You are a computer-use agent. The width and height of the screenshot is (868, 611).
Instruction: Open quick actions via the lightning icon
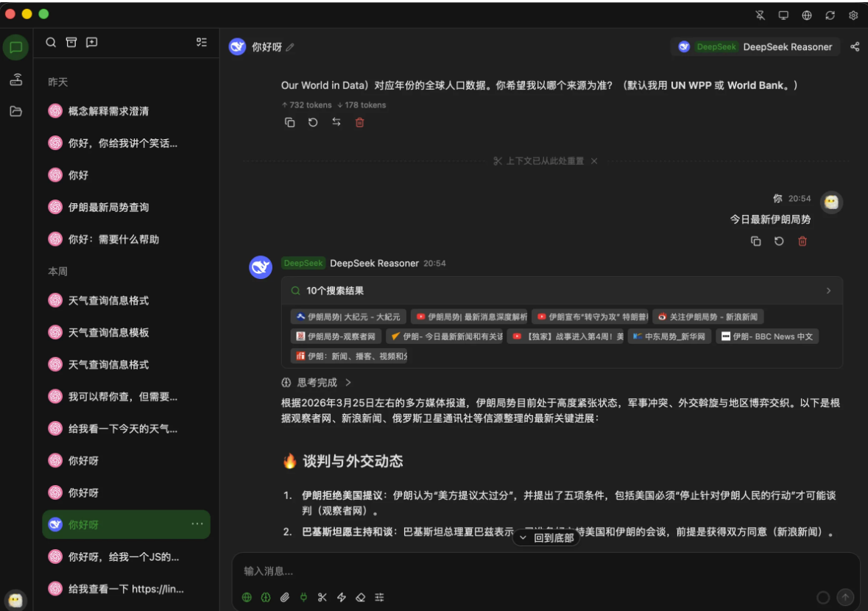tap(341, 597)
